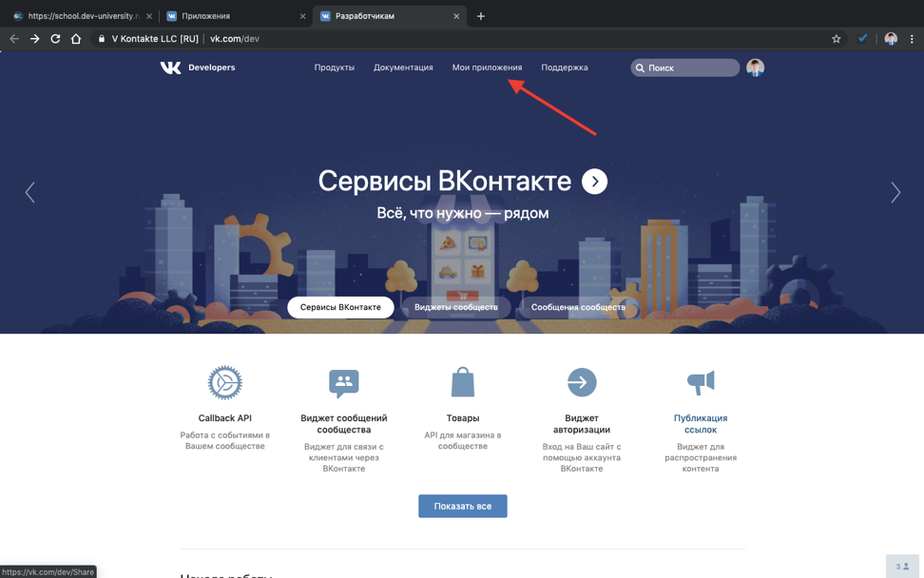Click the browser back arrow
Image resolution: width=924 pixels, height=578 pixels.
[14, 39]
